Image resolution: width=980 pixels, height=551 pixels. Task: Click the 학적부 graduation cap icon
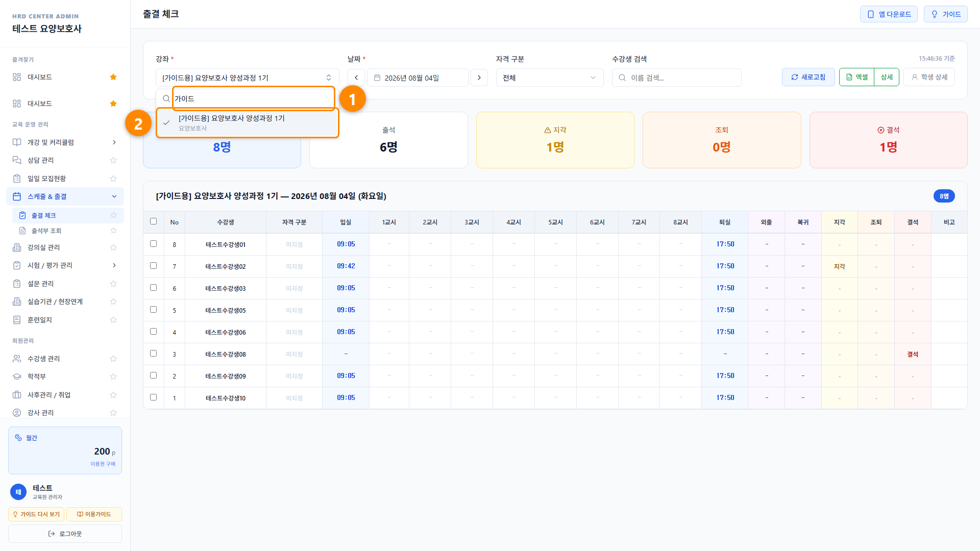(x=17, y=377)
